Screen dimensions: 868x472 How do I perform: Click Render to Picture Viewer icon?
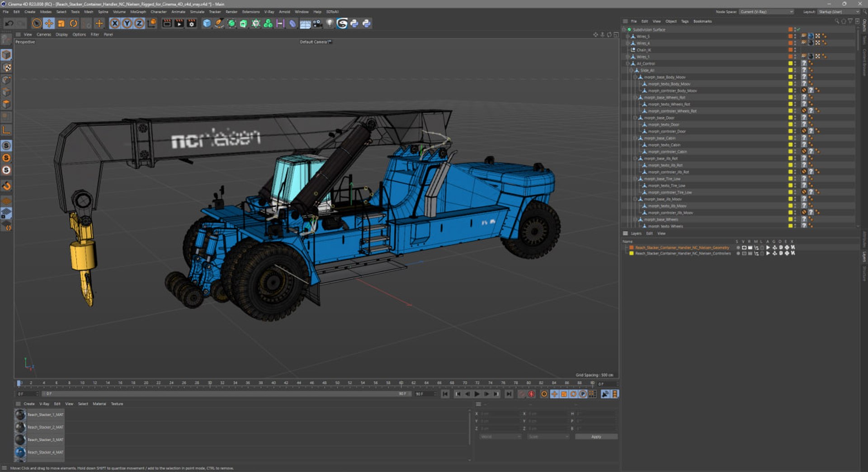(x=179, y=24)
